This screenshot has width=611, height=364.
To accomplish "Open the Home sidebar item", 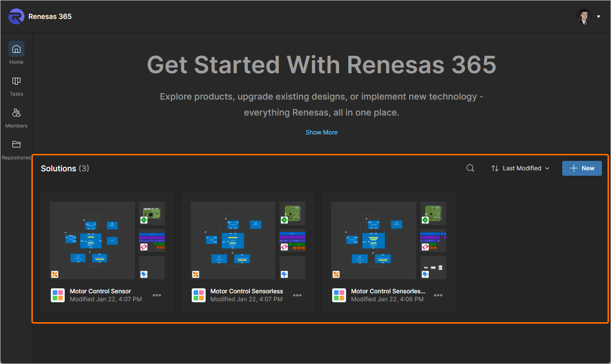I will 16,53.
